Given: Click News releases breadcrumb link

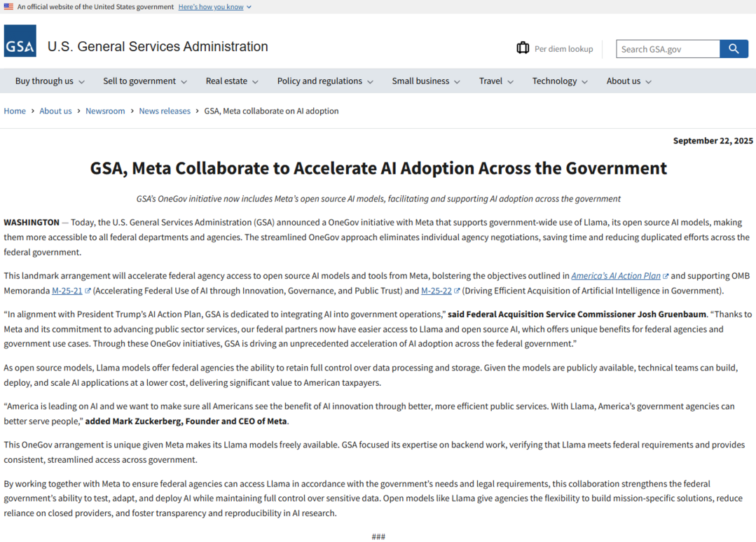Looking at the screenshot, I should point(165,111).
